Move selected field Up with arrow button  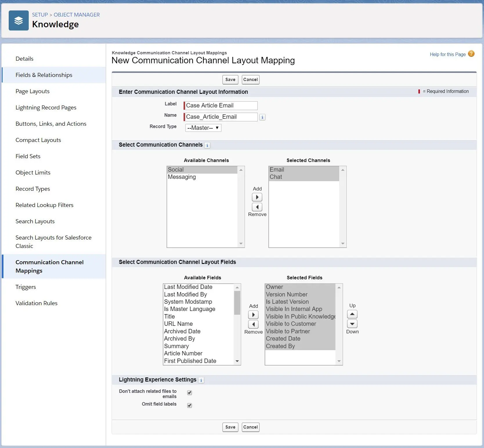pos(352,314)
